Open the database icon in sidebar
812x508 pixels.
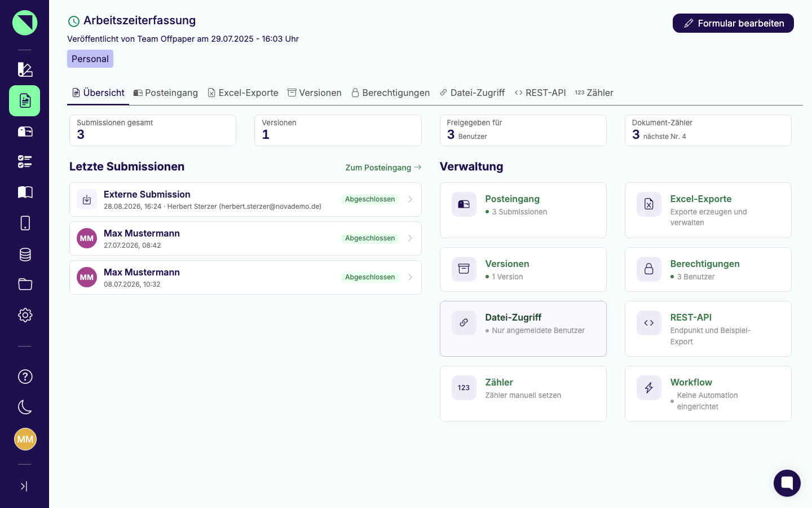pyautogui.click(x=25, y=254)
